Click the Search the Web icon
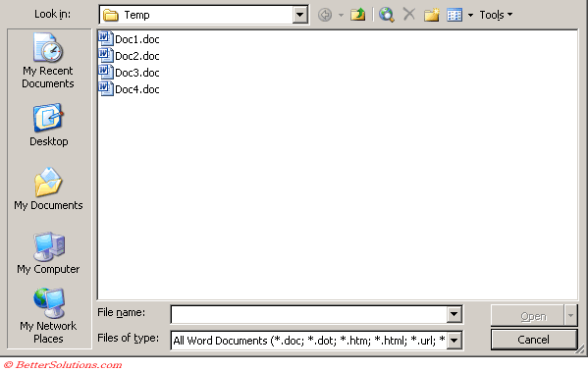The width and height of the screenshot is (588, 372). tap(386, 15)
